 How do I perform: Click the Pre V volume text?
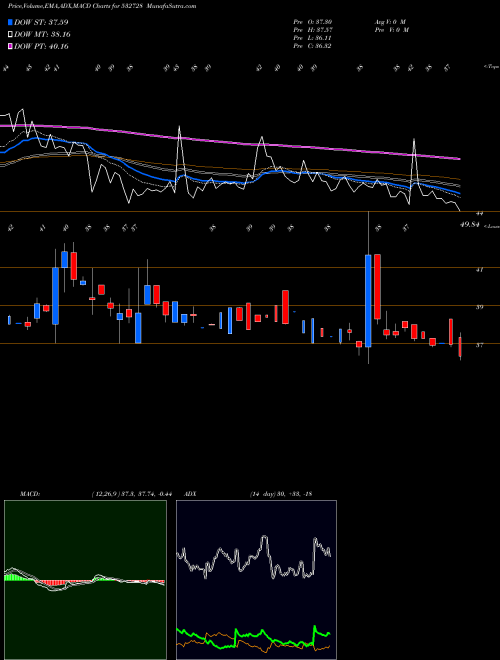(x=392, y=30)
